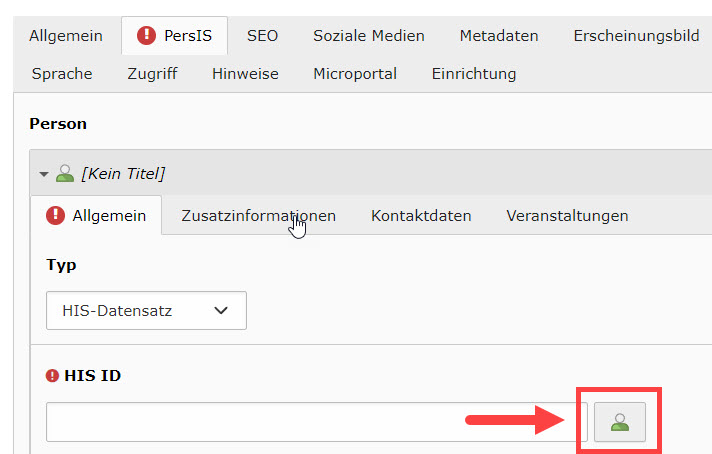The image size is (712, 454).
Task: Select the Sprache tab
Action: [x=62, y=74]
